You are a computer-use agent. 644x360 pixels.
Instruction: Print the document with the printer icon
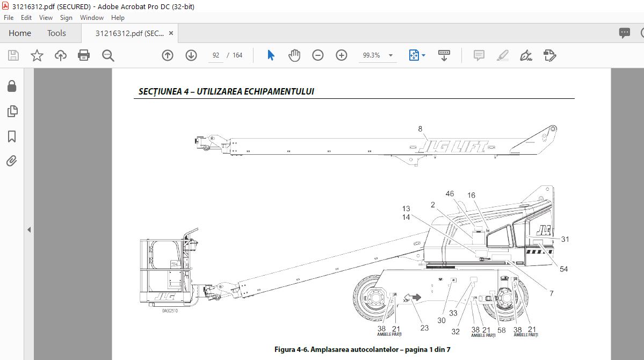[x=84, y=55]
